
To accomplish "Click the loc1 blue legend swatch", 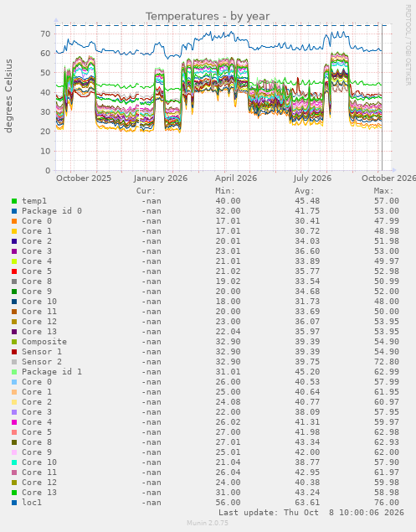I will (x=14, y=503).
